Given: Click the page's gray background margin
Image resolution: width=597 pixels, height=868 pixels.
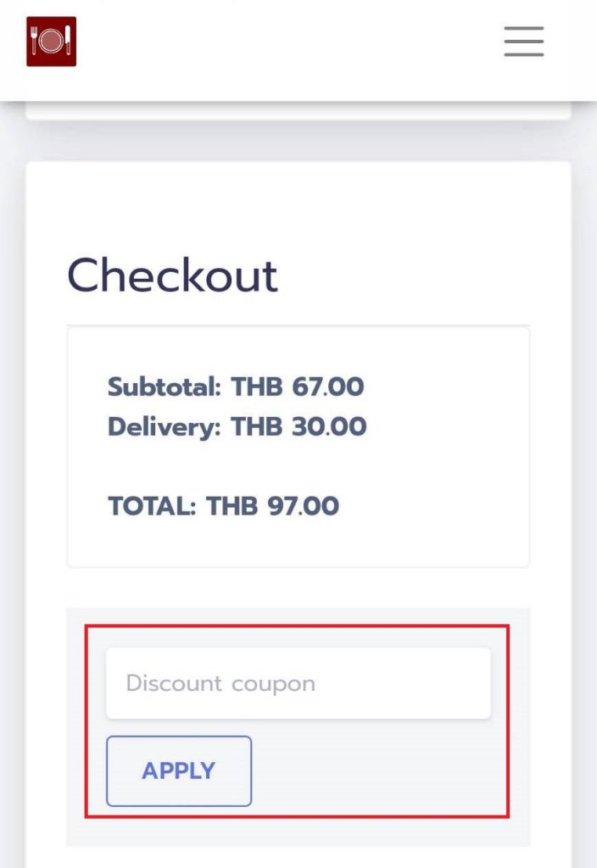Looking at the screenshot, I should click(x=12, y=442).
